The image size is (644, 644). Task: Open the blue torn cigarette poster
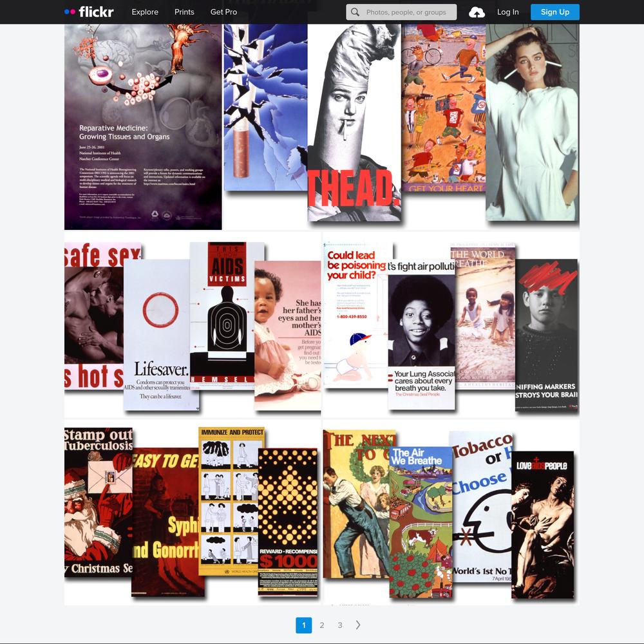[265, 107]
